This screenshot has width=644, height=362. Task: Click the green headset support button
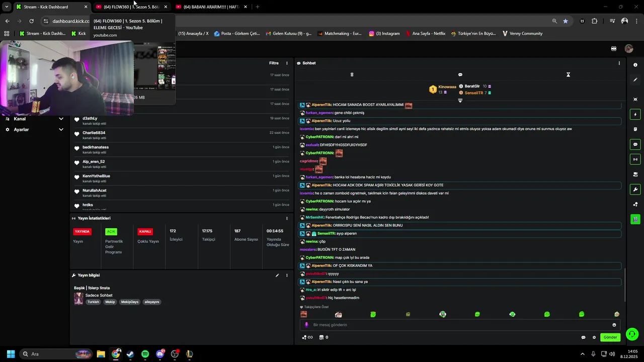pos(632,334)
